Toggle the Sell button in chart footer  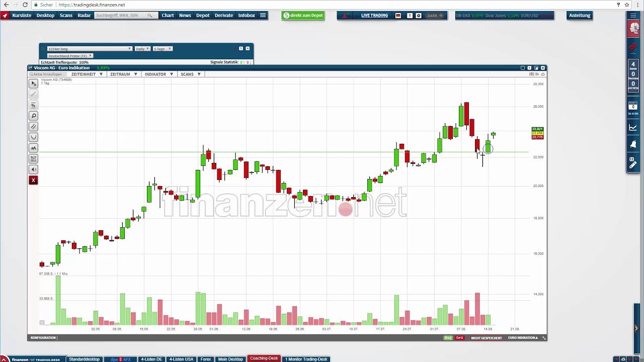click(459, 338)
